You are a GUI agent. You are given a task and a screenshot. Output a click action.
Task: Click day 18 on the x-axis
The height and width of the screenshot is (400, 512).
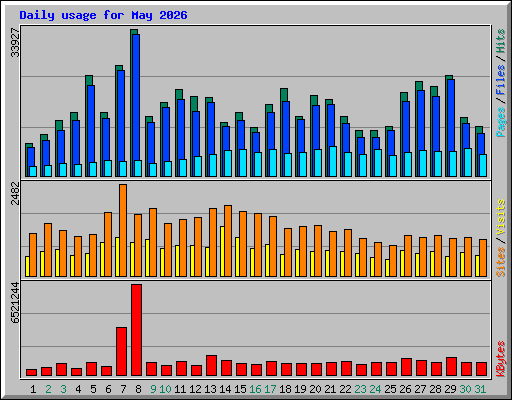tap(285, 389)
